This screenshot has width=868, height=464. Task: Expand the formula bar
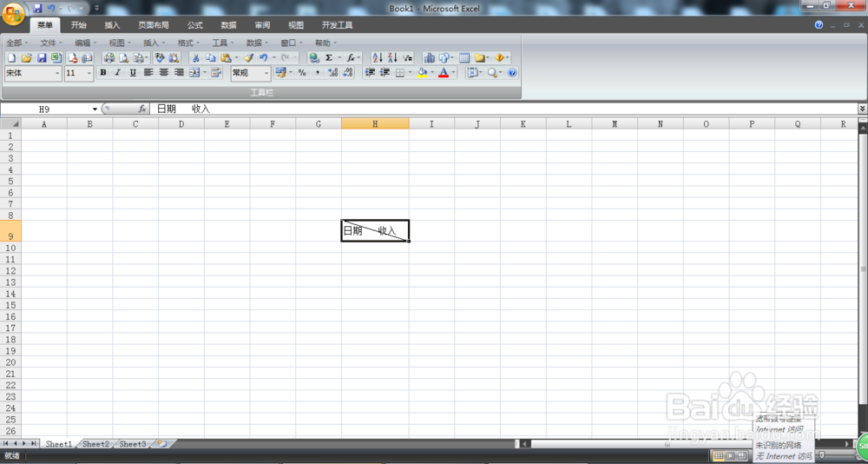click(863, 109)
